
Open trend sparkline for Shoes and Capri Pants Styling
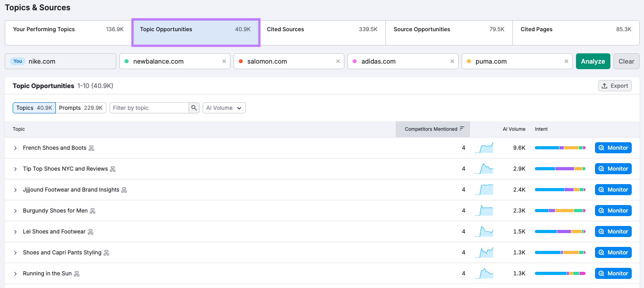click(x=484, y=252)
